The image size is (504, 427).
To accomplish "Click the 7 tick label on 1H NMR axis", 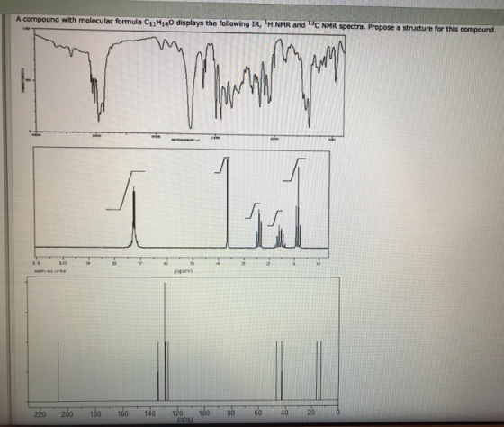I will [139, 263].
